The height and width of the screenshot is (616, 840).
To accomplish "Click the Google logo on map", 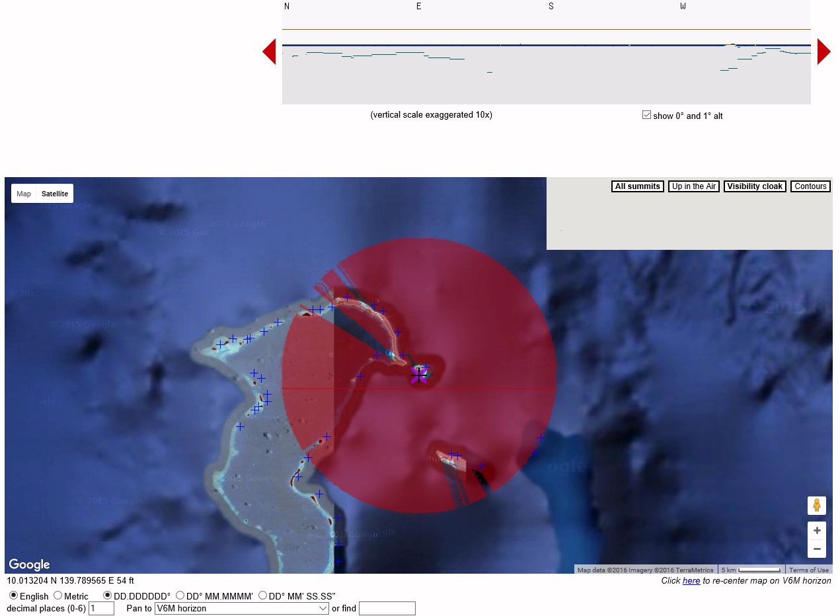I will point(29,564).
